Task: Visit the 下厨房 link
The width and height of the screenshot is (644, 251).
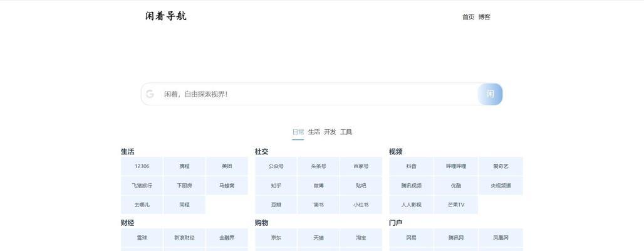Action: (184, 186)
